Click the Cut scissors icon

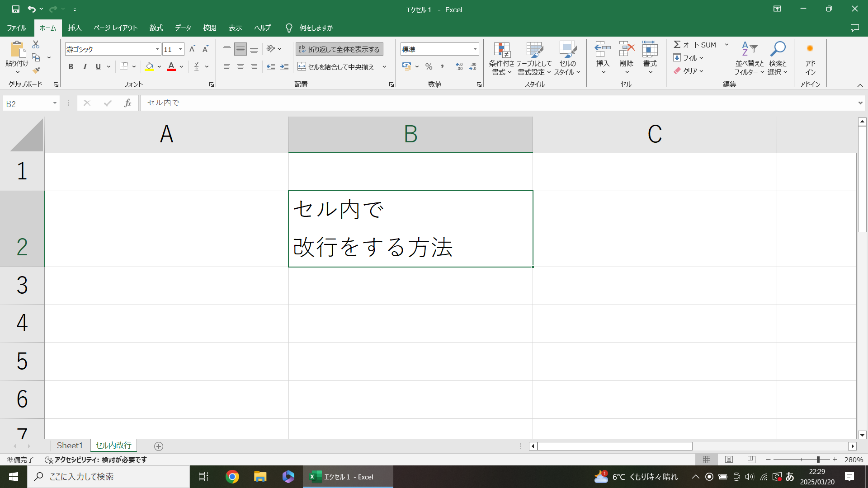point(36,44)
